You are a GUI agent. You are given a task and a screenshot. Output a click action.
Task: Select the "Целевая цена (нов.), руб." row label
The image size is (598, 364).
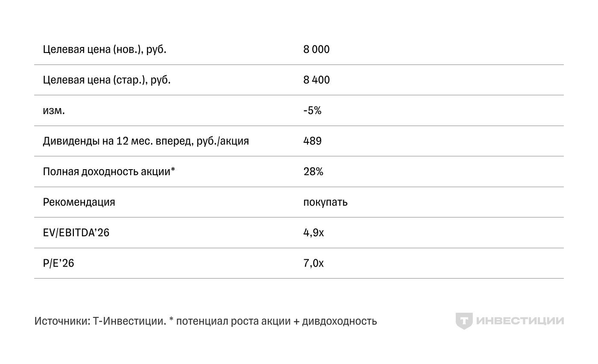click(x=104, y=50)
